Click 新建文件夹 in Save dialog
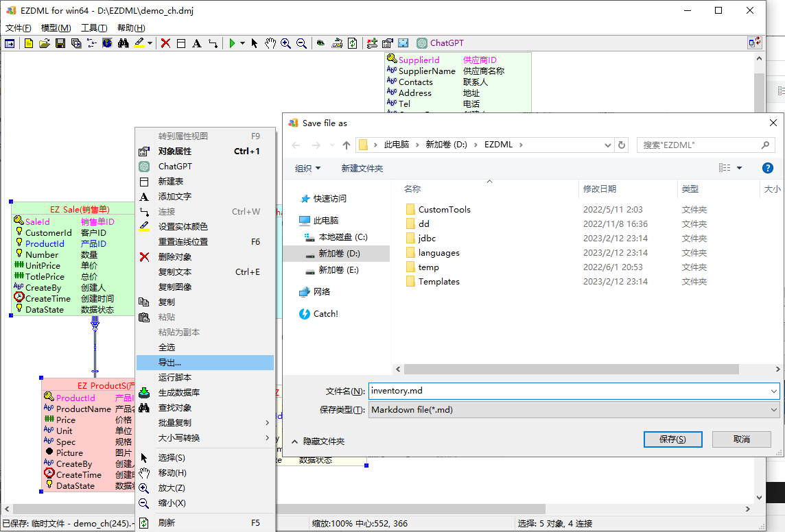Screen dimensions: 785x532 (362, 169)
